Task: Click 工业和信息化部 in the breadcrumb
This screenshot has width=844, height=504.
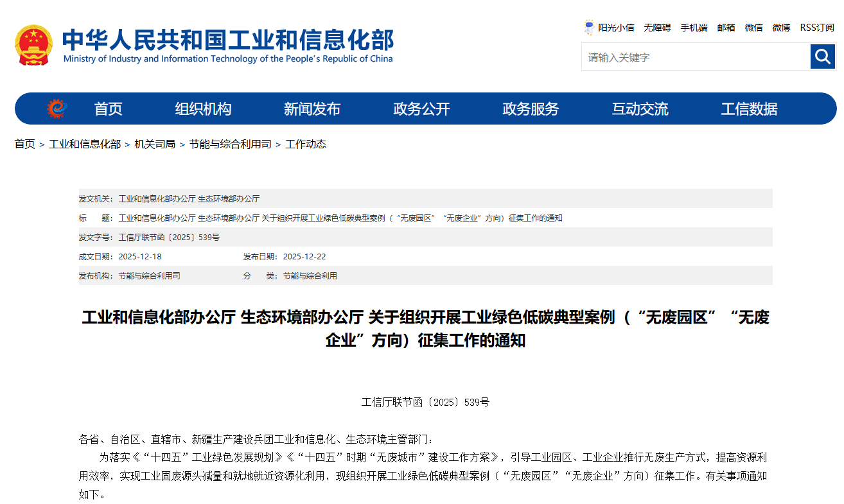Action: 85,144
